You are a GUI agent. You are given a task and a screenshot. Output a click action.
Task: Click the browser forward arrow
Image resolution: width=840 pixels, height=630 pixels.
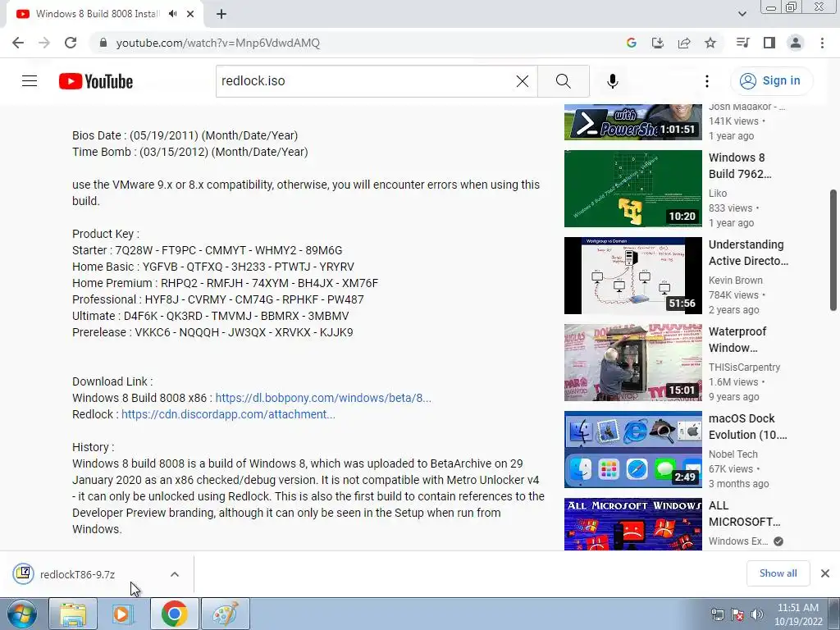pyautogui.click(x=44, y=43)
